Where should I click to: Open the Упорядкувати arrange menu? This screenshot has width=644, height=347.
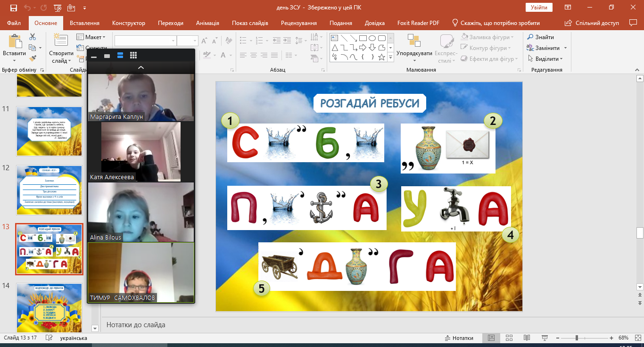[x=414, y=48]
